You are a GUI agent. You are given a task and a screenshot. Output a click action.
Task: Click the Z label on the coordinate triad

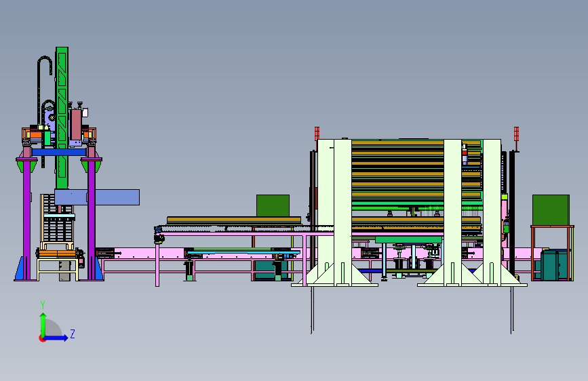tap(73, 334)
